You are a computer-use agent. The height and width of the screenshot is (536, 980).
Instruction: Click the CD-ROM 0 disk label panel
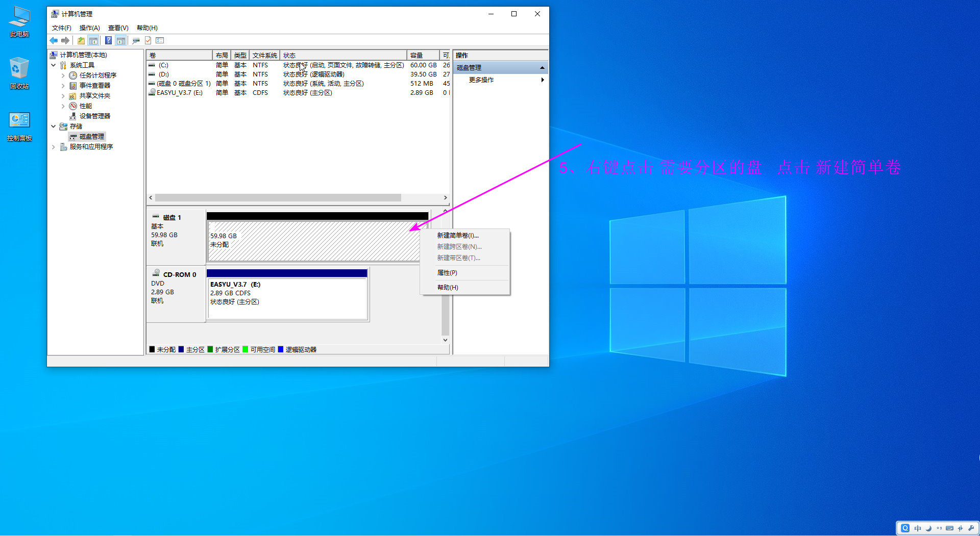[x=176, y=295]
